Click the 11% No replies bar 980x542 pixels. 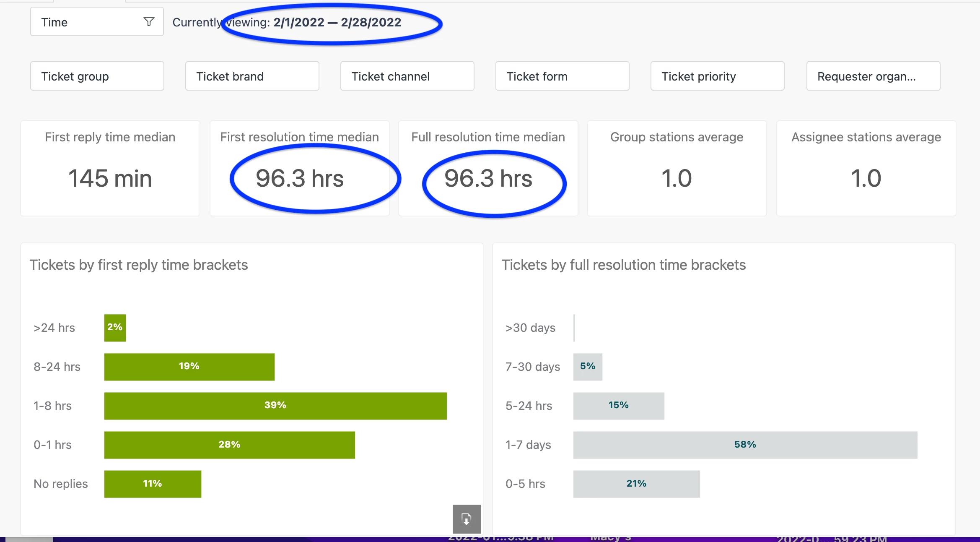[x=153, y=484]
